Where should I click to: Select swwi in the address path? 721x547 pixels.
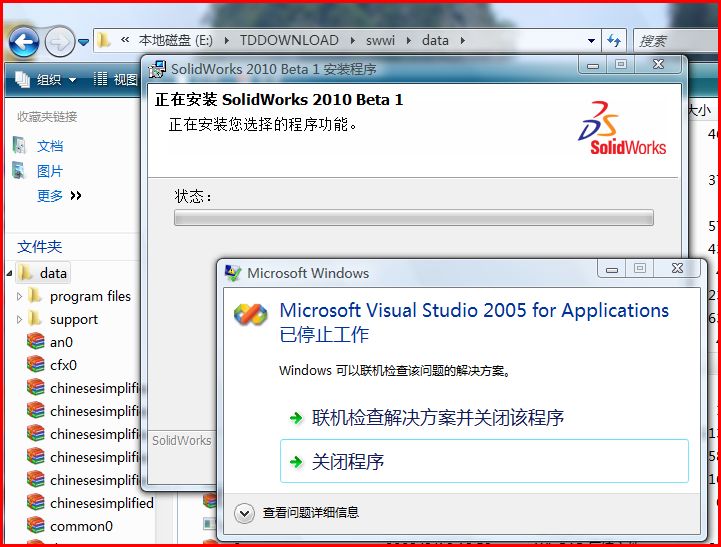tap(380, 40)
